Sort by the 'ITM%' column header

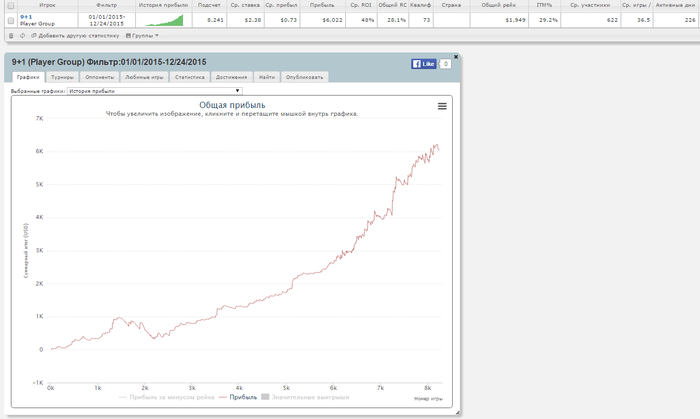pyautogui.click(x=544, y=5)
